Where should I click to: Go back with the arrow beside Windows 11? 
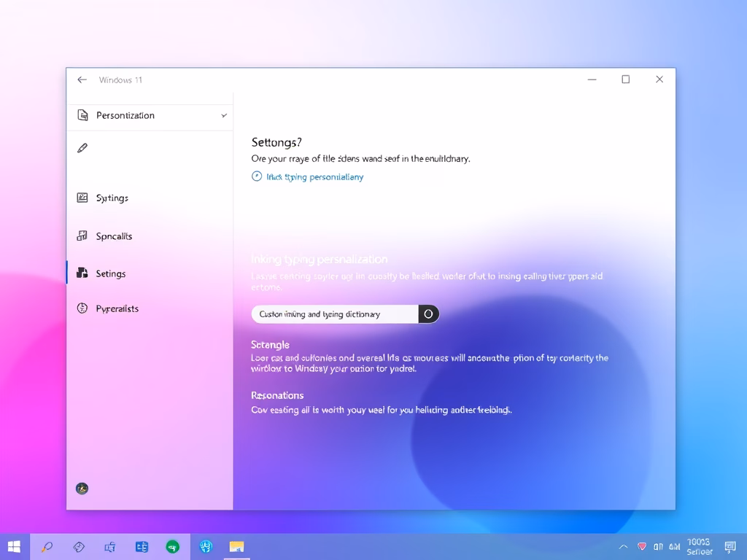82,80
